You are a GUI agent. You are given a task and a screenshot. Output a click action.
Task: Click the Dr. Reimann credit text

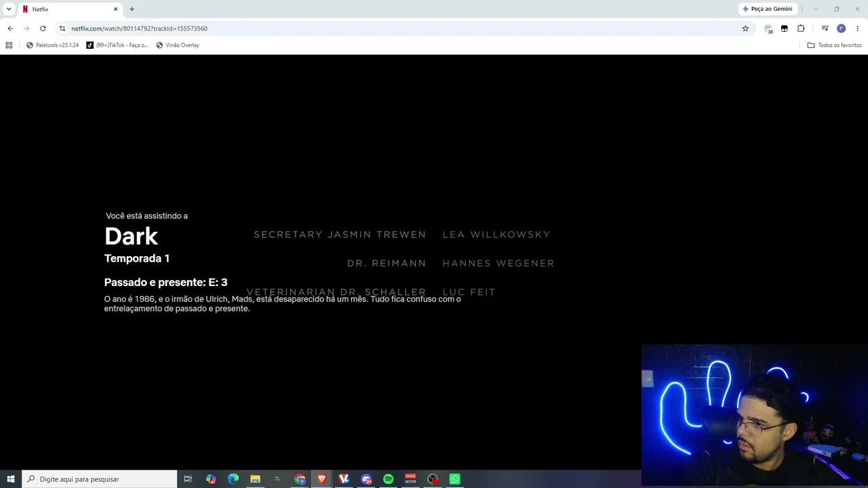387,263
